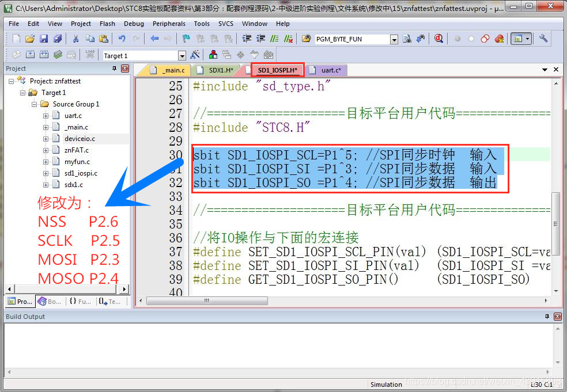Click Project tree scroll right arrow
The width and height of the screenshot is (567, 392).
point(124,289)
